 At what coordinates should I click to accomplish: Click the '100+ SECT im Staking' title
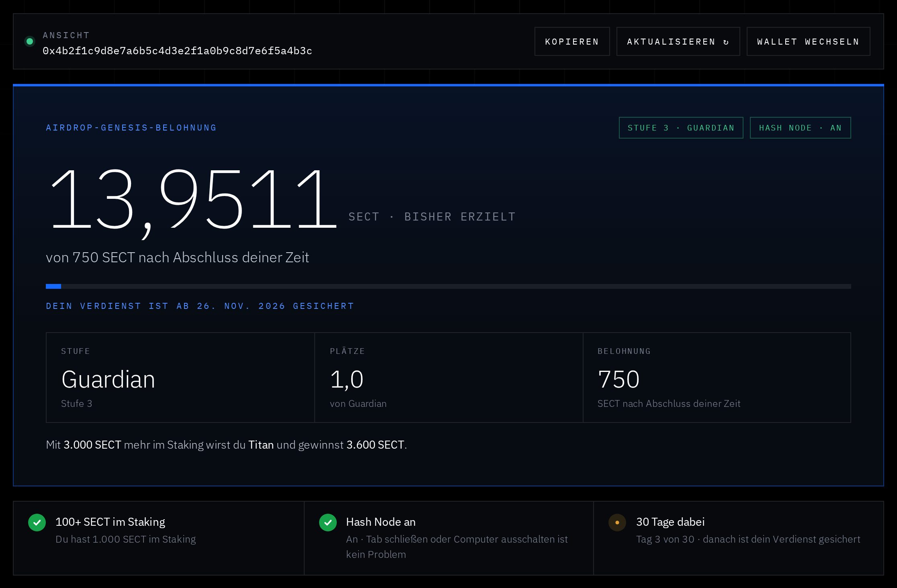[110, 522]
